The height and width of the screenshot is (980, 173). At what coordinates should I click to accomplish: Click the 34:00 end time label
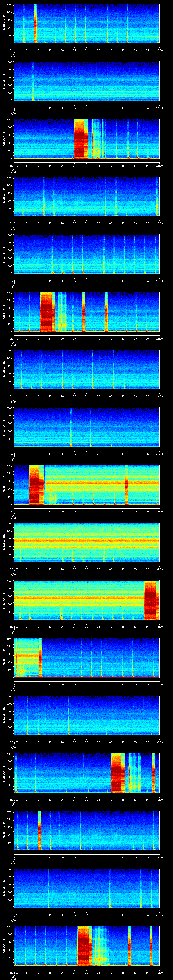(159, 684)
